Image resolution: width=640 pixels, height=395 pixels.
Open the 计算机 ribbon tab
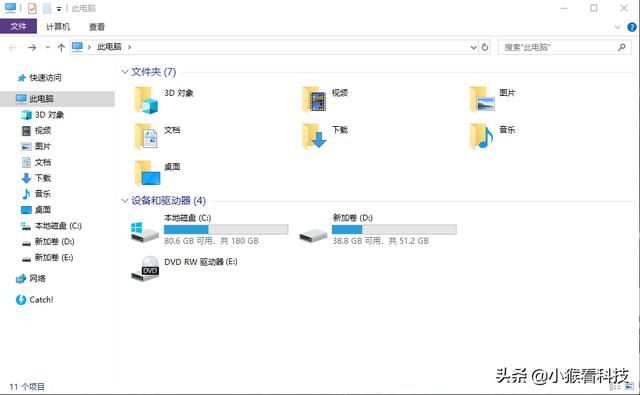pos(58,27)
